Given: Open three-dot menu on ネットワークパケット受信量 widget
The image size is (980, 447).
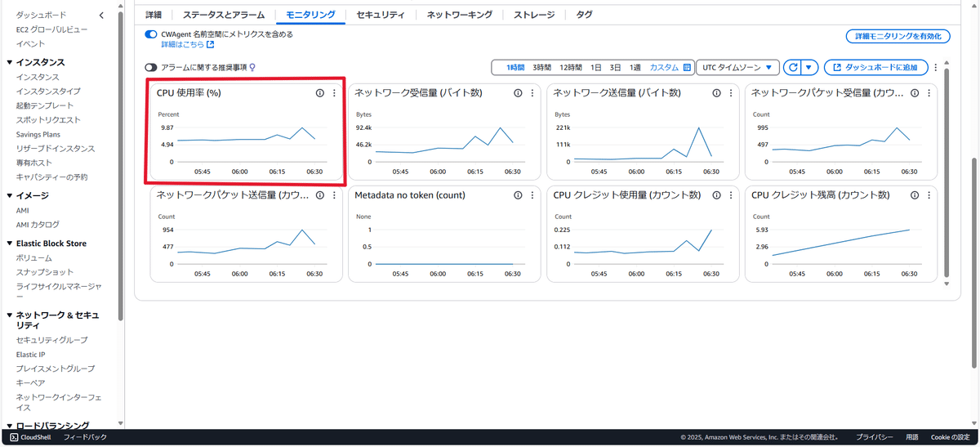Looking at the screenshot, I should coord(929,93).
